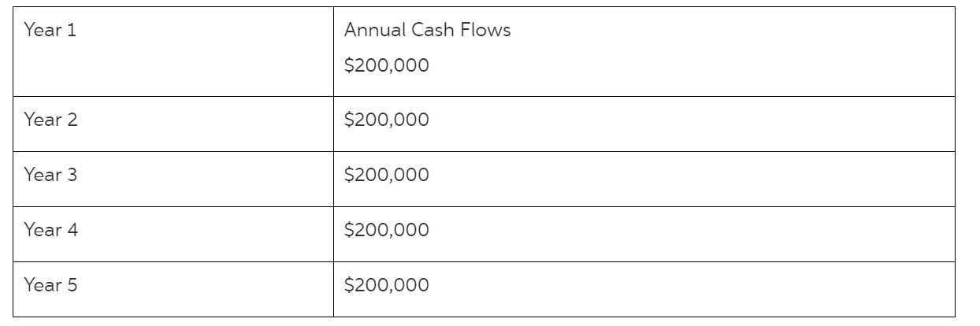Click the Year 1 row label
The height and width of the screenshot is (326, 980).
pyautogui.click(x=50, y=31)
